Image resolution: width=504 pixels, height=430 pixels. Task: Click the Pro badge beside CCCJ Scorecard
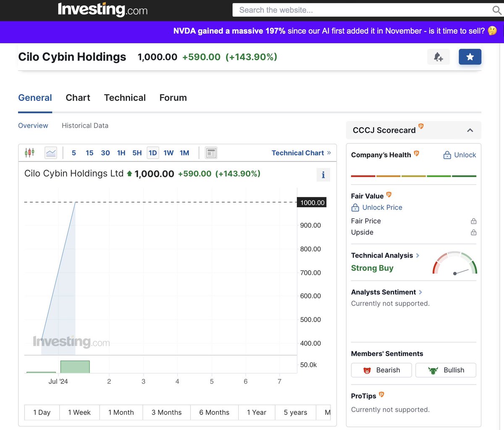pos(421,126)
